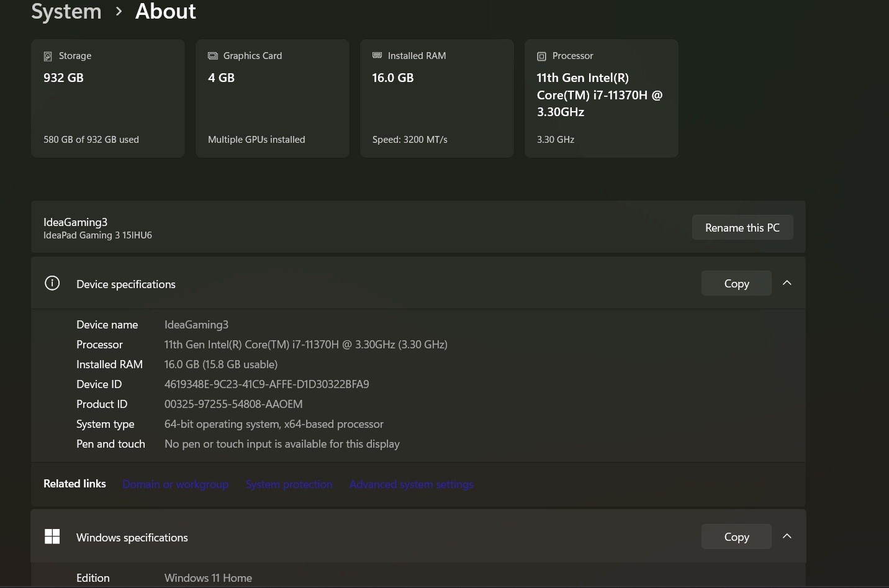
Task: Copy the Device specifications
Action: tap(736, 283)
